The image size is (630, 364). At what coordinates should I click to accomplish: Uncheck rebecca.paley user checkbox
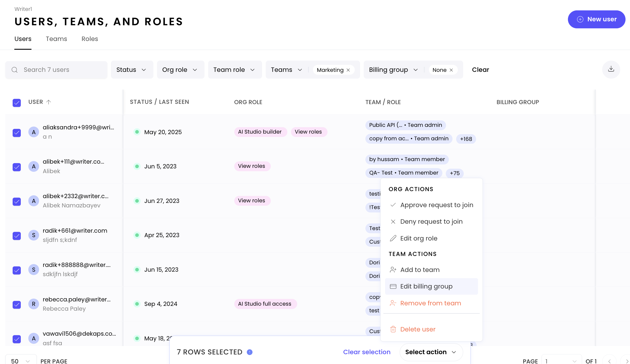click(17, 305)
